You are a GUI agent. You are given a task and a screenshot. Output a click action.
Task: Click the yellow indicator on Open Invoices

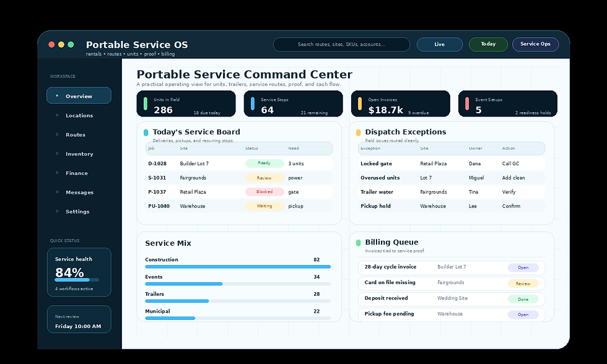pyautogui.click(x=360, y=103)
